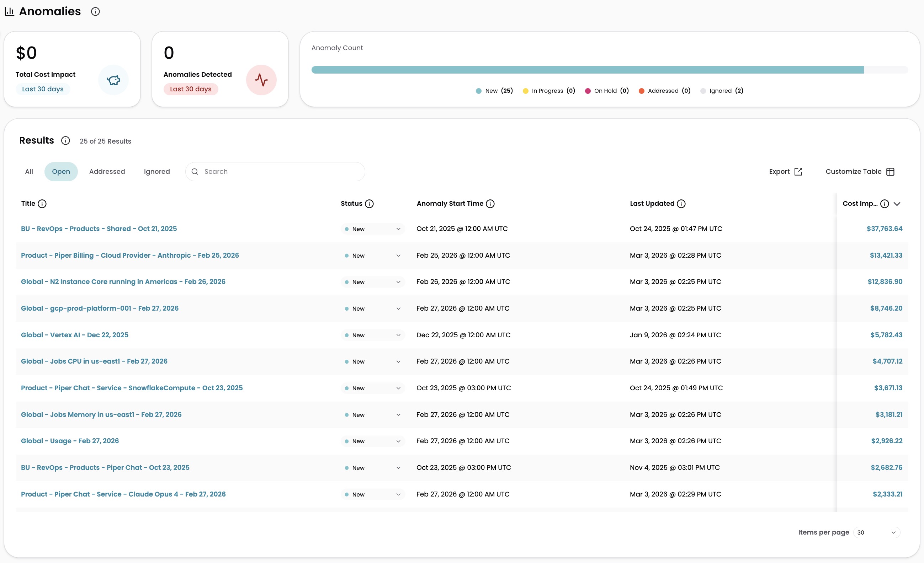Viewport: 924px width, 563px height.
Task: Click the On Hold (0) legend swatch
Action: (588, 91)
